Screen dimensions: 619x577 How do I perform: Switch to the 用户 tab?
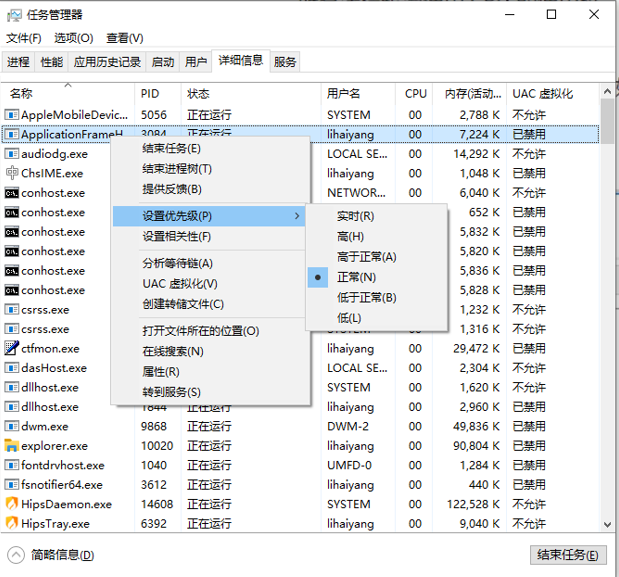click(196, 62)
